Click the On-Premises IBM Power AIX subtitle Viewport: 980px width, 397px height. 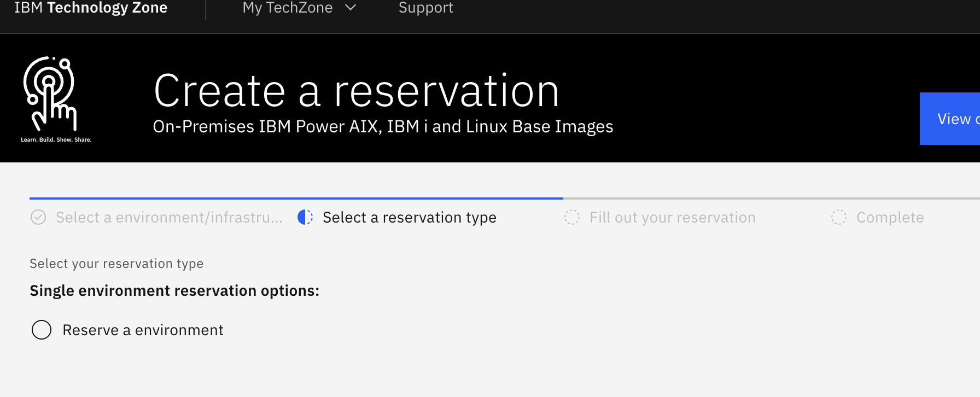coord(383,127)
